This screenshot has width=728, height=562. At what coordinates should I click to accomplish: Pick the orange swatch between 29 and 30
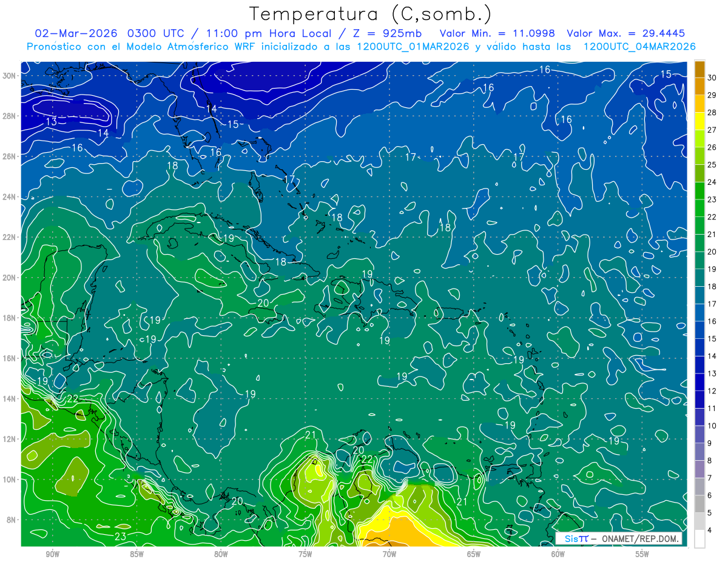(x=700, y=86)
